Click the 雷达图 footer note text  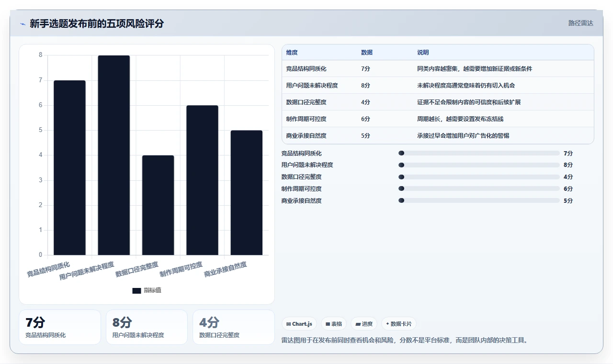tap(405, 341)
